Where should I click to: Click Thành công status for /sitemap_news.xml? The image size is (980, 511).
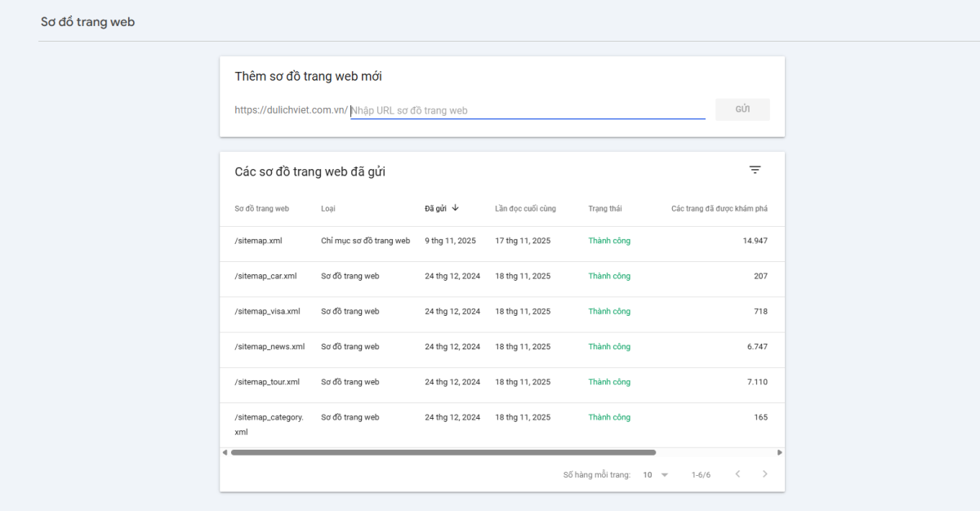pyautogui.click(x=608, y=346)
